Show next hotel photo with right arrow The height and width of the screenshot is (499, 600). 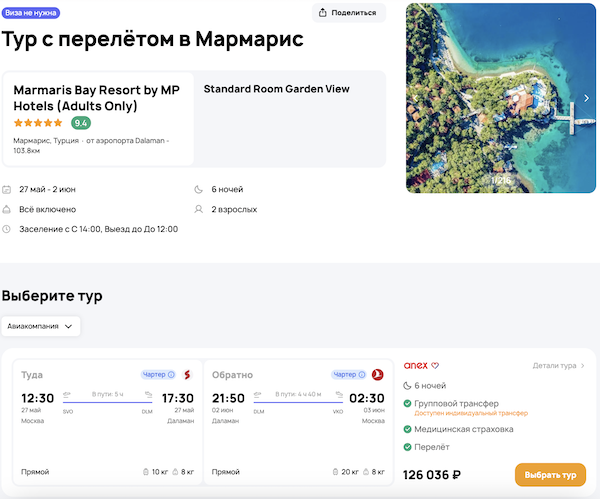point(586,98)
